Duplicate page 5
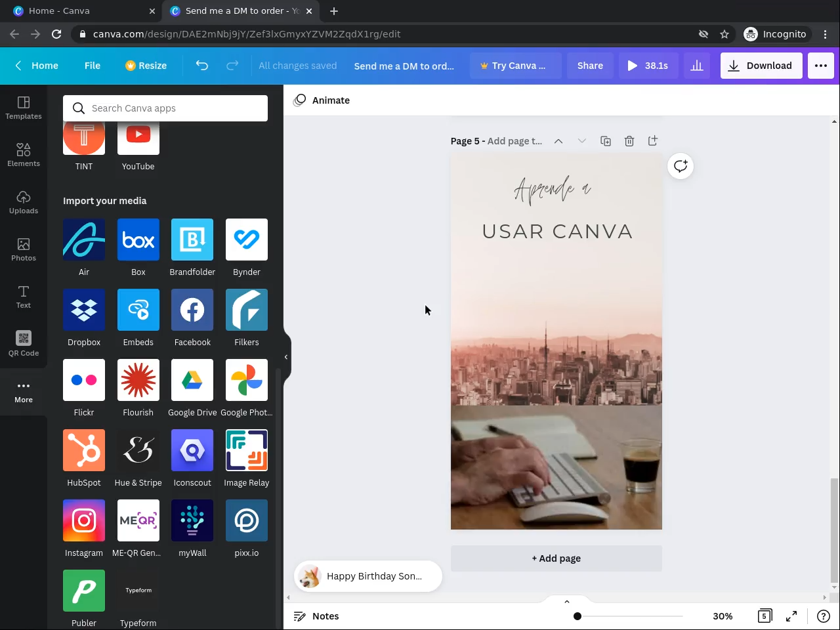The image size is (840, 630). click(x=606, y=141)
